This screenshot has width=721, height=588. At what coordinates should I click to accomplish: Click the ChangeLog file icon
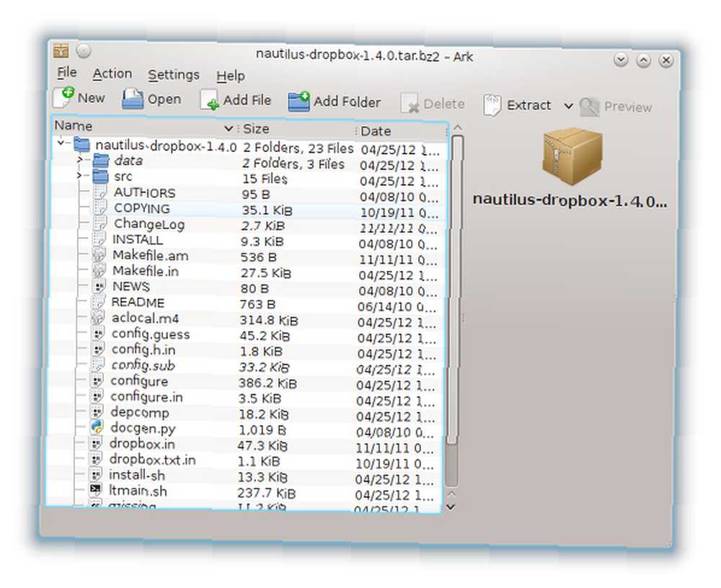click(x=99, y=223)
